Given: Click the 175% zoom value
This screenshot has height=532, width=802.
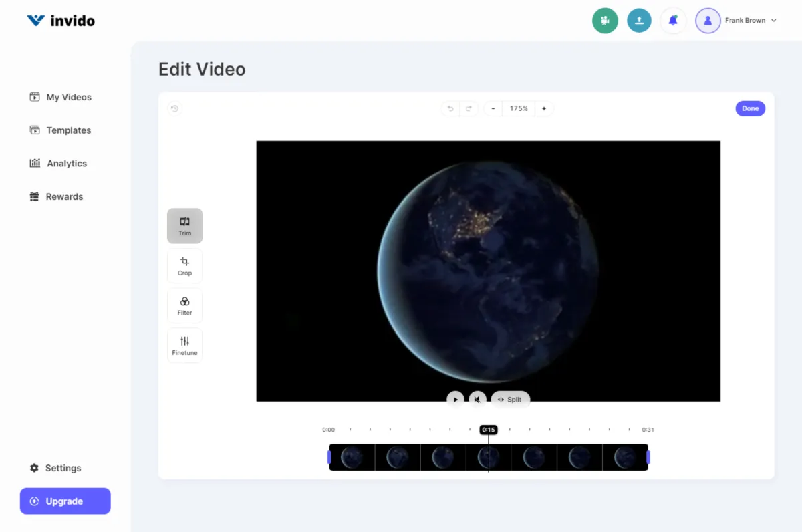Looking at the screenshot, I should [519, 108].
